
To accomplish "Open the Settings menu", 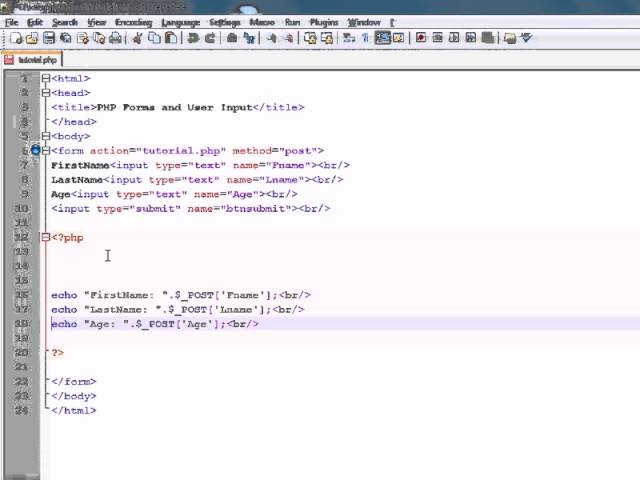I will pyautogui.click(x=225, y=22).
